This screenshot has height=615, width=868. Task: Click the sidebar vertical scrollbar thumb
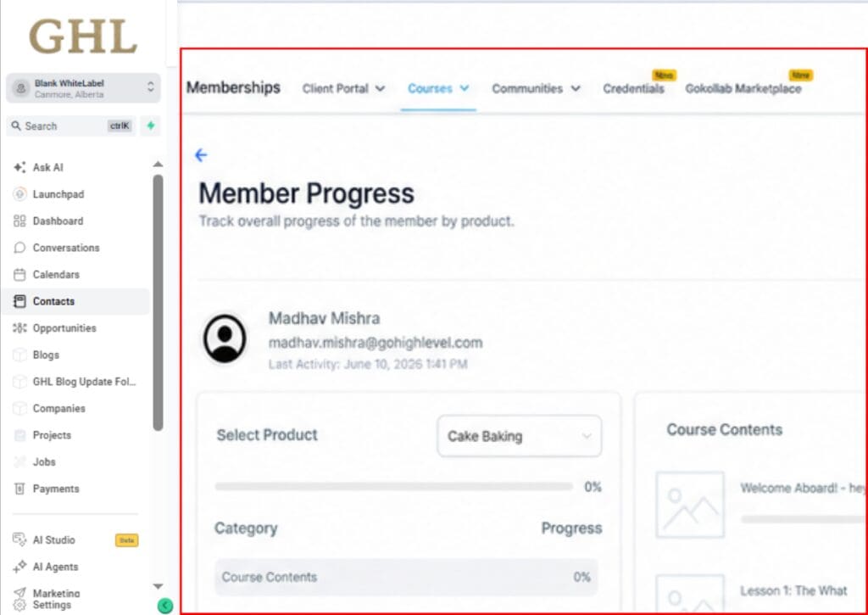point(158,303)
